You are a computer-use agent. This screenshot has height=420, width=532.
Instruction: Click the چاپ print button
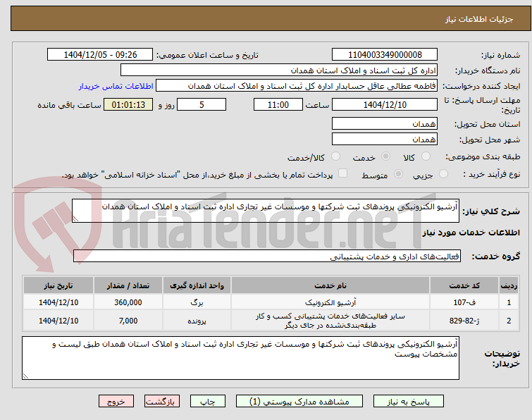(207, 402)
